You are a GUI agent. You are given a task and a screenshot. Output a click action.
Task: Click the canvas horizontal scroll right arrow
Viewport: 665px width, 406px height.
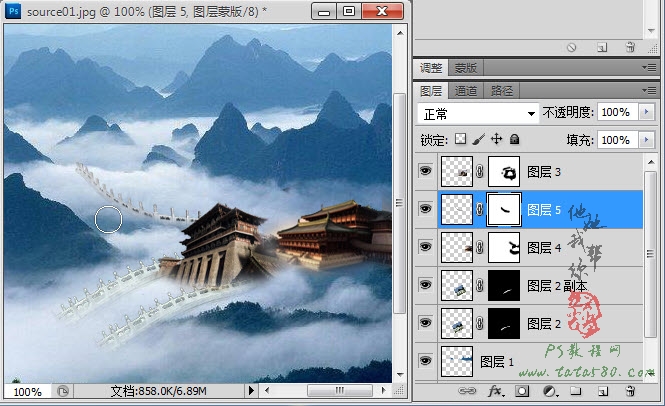pos(384,390)
